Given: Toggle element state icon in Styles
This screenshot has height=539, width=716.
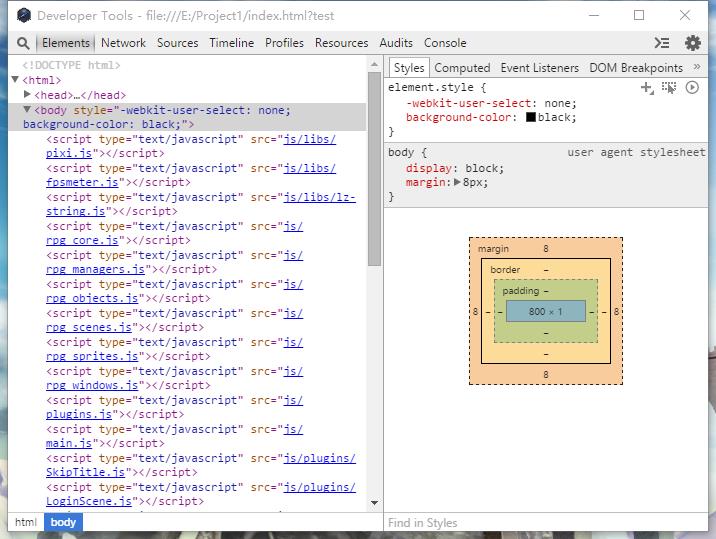Looking at the screenshot, I should [x=669, y=88].
